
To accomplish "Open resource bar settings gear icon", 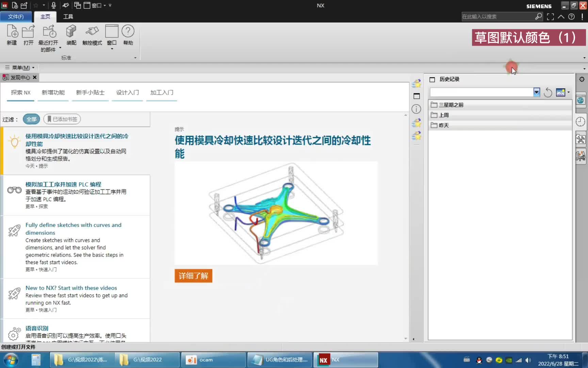I will tap(582, 79).
